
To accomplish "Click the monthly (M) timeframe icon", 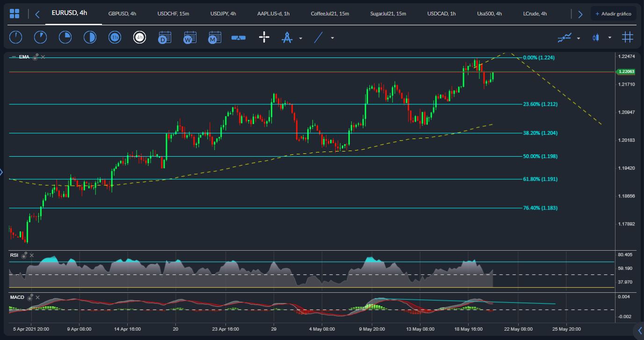I will tap(215, 37).
